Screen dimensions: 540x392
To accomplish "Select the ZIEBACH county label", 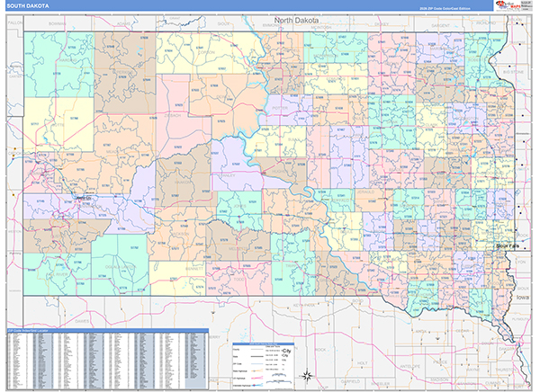I will 172,116.
